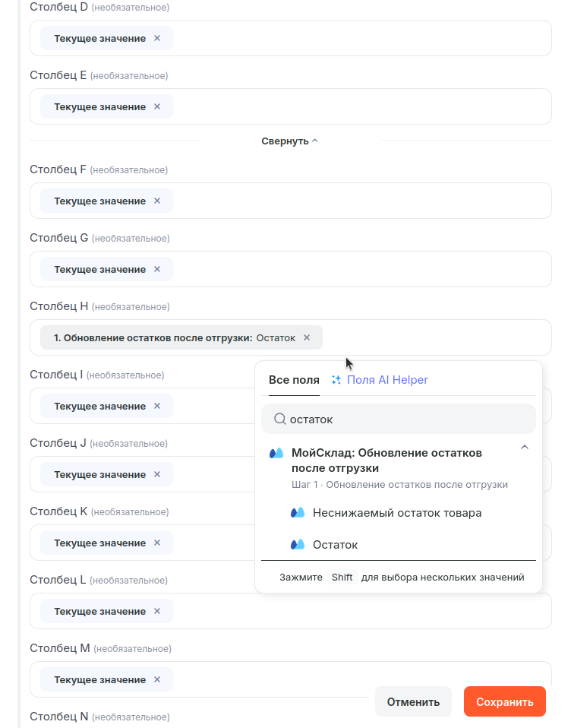Click the AI Helper sparkle icon
The image size is (571, 728).
(336, 380)
